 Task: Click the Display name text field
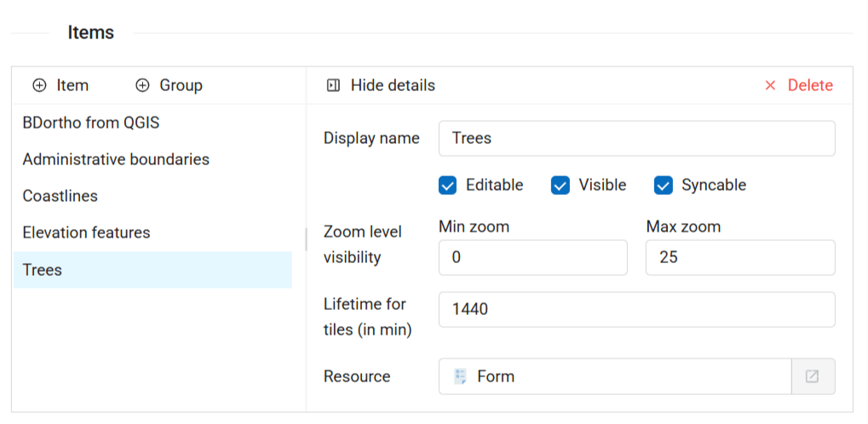pos(635,138)
